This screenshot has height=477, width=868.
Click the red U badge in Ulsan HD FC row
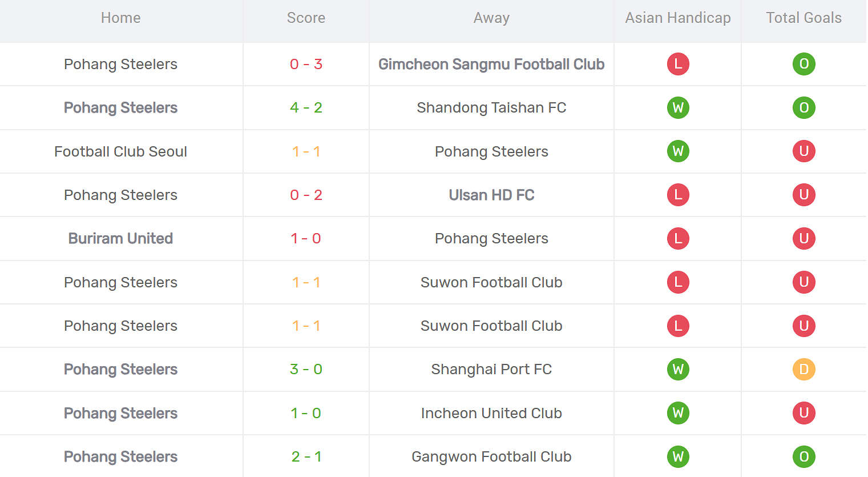(804, 195)
